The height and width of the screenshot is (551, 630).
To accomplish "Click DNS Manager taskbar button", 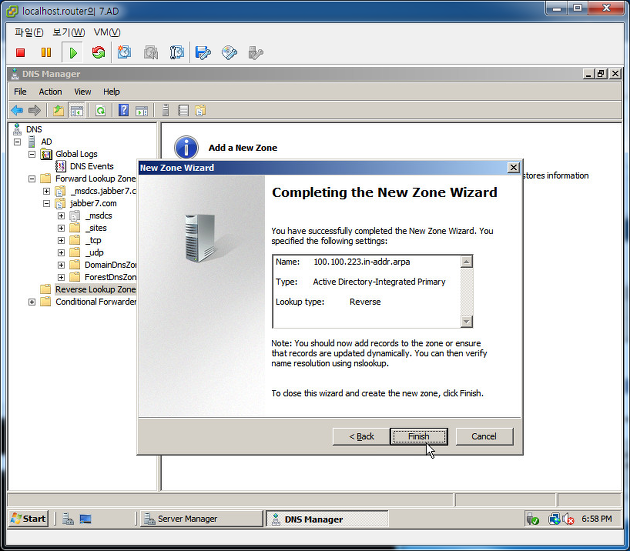I will [327, 519].
